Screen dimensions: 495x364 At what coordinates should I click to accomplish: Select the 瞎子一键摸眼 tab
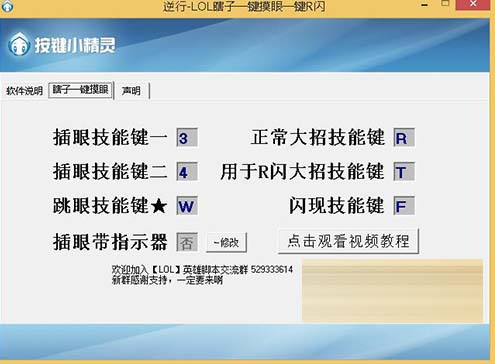pyautogui.click(x=81, y=89)
